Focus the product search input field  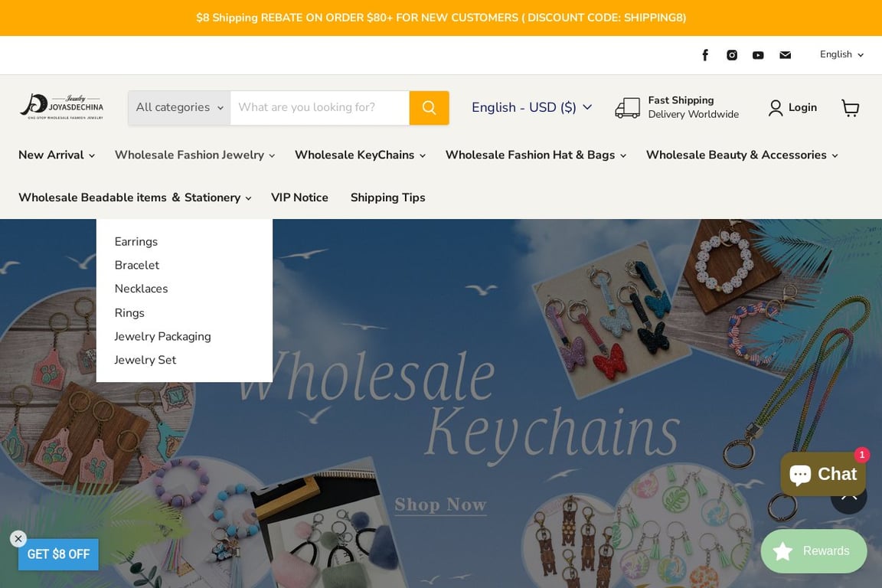pos(320,107)
